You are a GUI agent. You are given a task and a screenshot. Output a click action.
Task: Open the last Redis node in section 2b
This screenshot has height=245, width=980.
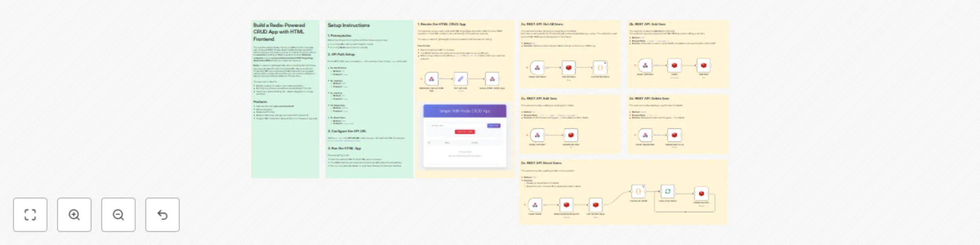pos(704,65)
